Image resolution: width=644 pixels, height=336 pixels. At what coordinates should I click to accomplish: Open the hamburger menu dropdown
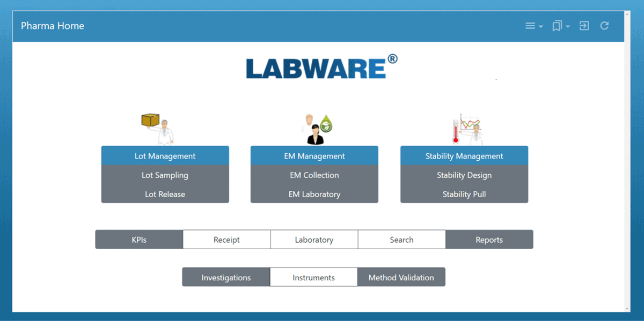point(533,26)
